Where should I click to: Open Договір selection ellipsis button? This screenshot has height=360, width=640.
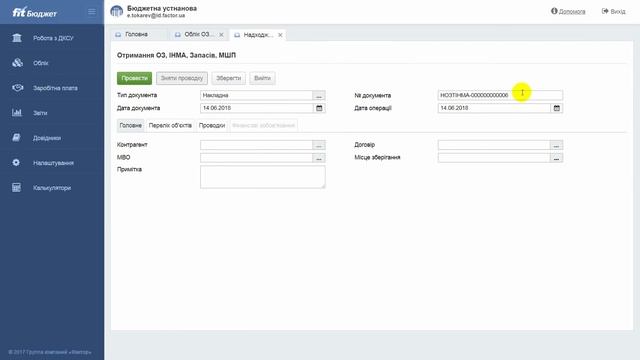pos(556,145)
